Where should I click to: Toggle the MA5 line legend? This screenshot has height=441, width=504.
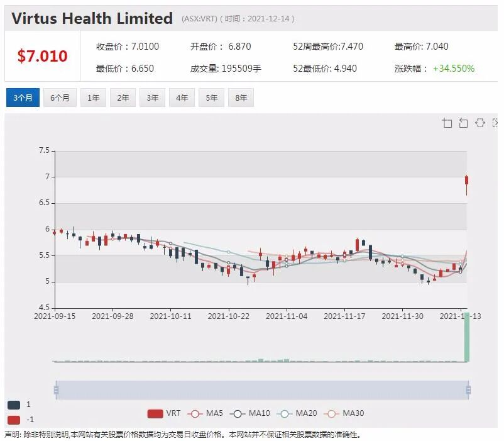205,413
